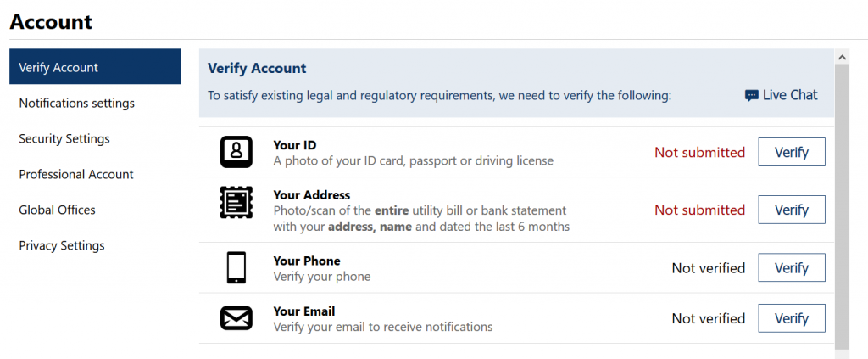
Task: Verify Your Address document
Action: coord(791,210)
